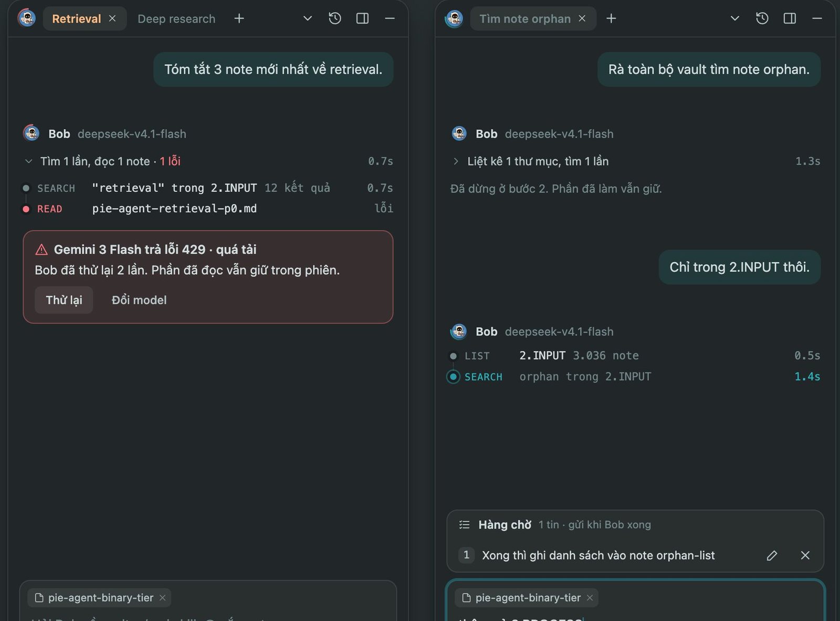Toggle sidebar layout icon in left panel
The image size is (840, 621).
(x=362, y=18)
